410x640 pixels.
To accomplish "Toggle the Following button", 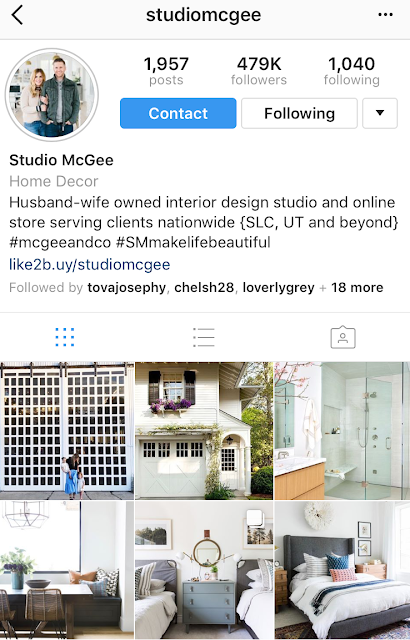I will click(x=299, y=113).
